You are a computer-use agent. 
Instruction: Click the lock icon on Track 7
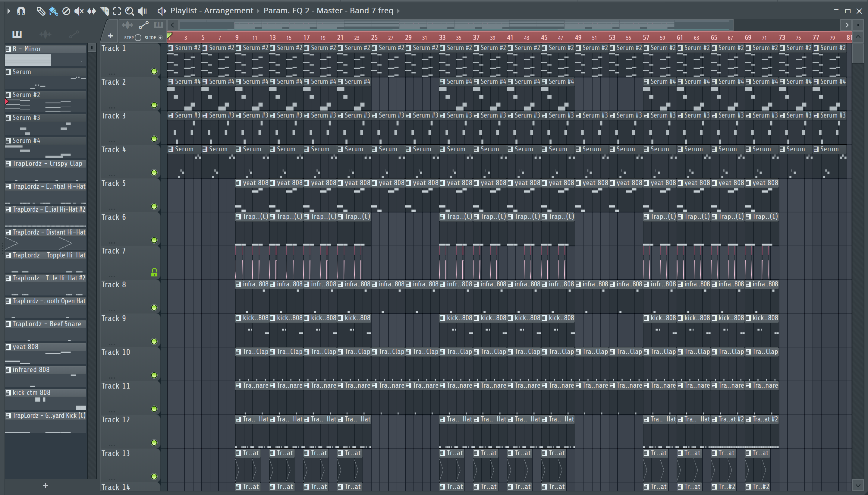click(154, 272)
